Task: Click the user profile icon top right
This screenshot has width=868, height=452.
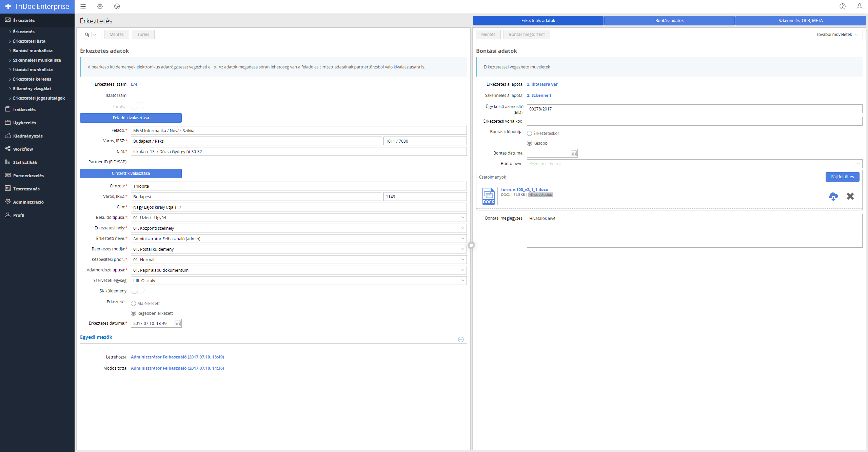Action: click(859, 6)
